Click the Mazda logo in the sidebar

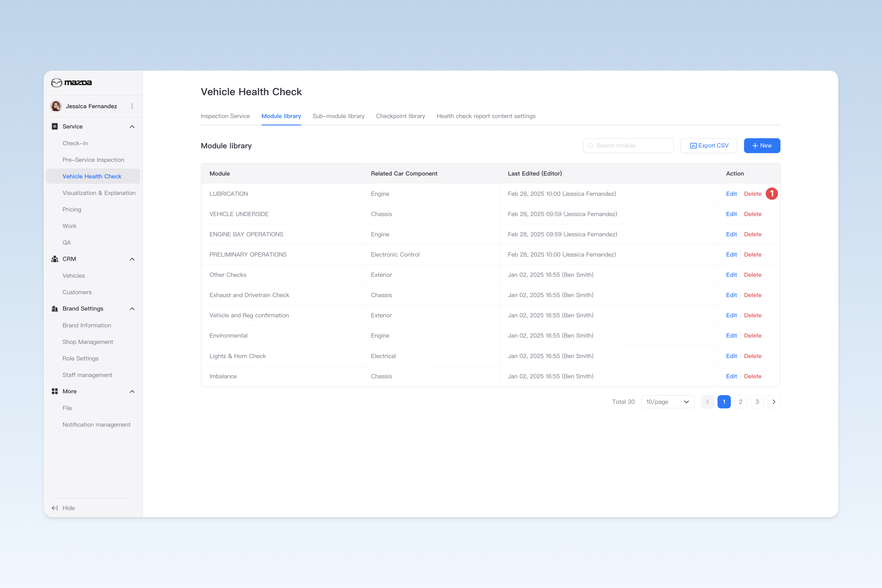(71, 83)
